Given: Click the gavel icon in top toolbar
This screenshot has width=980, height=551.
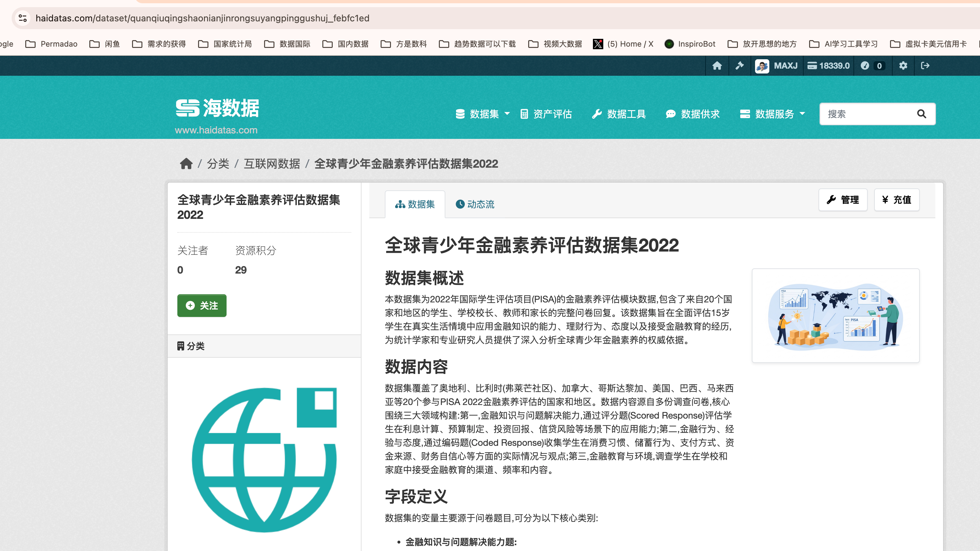Looking at the screenshot, I should pos(739,66).
